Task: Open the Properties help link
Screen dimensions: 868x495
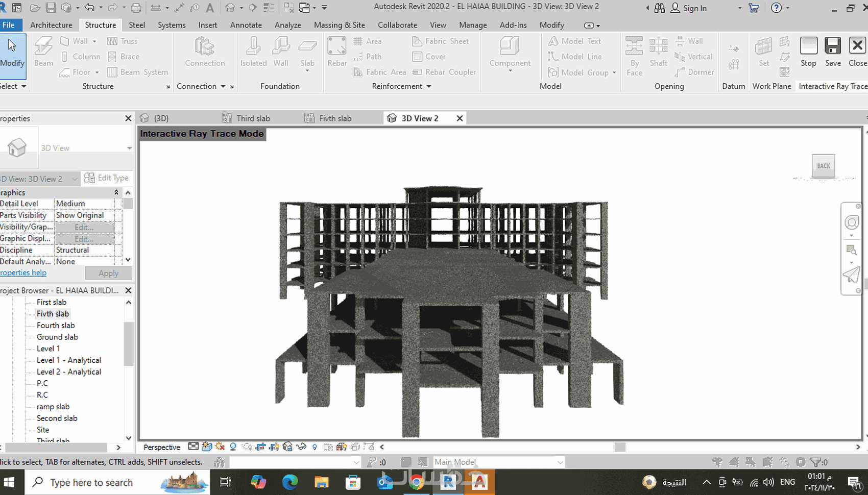Action: [x=23, y=273]
